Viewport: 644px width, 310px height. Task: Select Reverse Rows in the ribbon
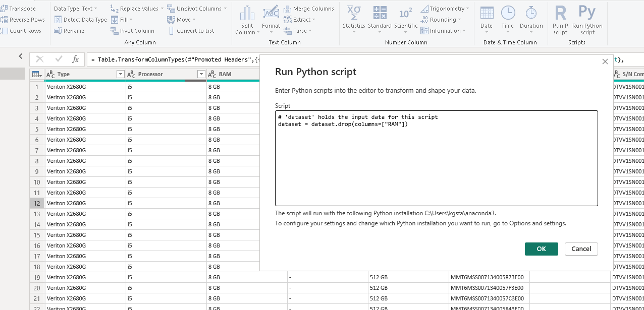point(23,20)
